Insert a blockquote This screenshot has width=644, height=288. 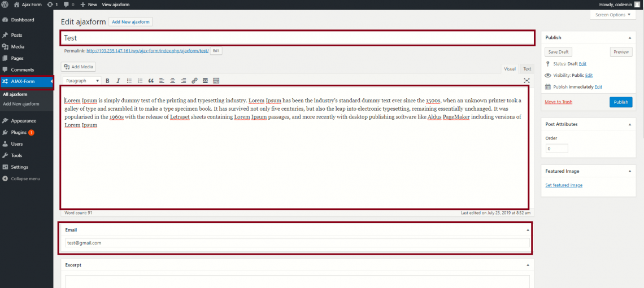151,81
